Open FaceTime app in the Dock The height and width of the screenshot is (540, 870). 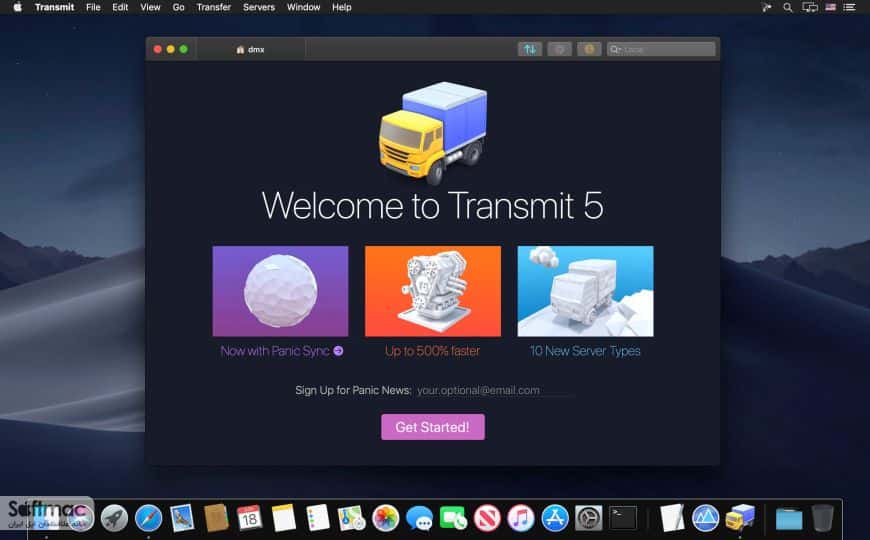click(x=453, y=518)
